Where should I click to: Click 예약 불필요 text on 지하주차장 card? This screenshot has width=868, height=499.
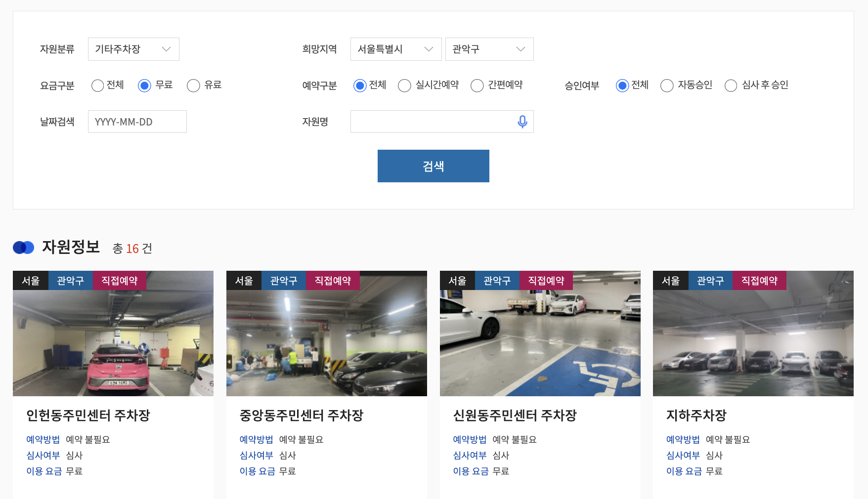pos(728,440)
